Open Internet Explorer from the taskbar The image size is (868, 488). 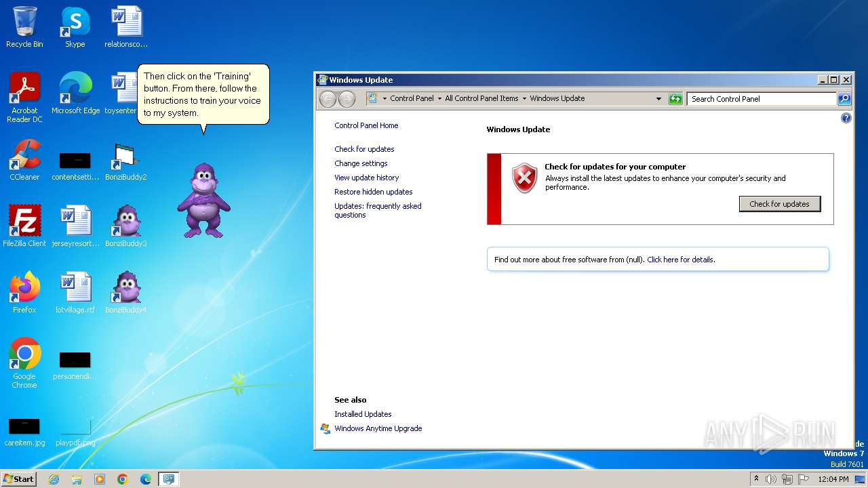(x=54, y=479)
